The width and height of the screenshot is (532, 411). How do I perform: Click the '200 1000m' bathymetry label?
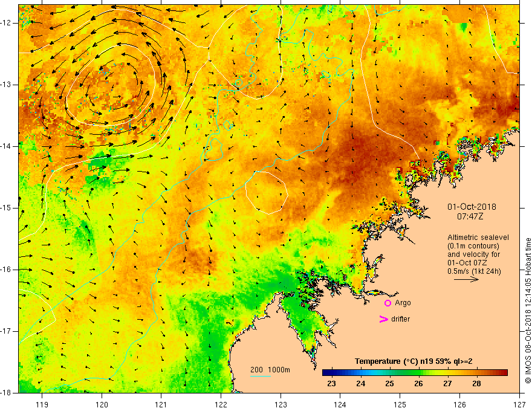[270, 370]
